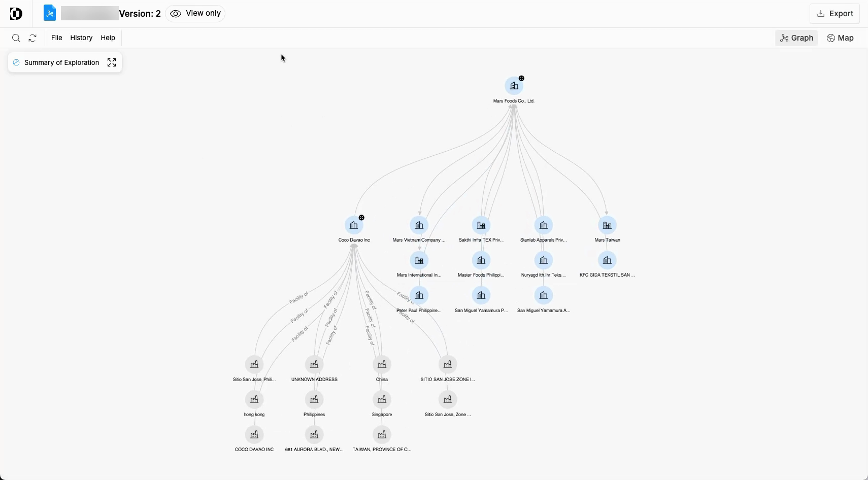Select the Singapore facility node
Image resolution: width=868 pixels, height=480 pixels.
point(382,399)
